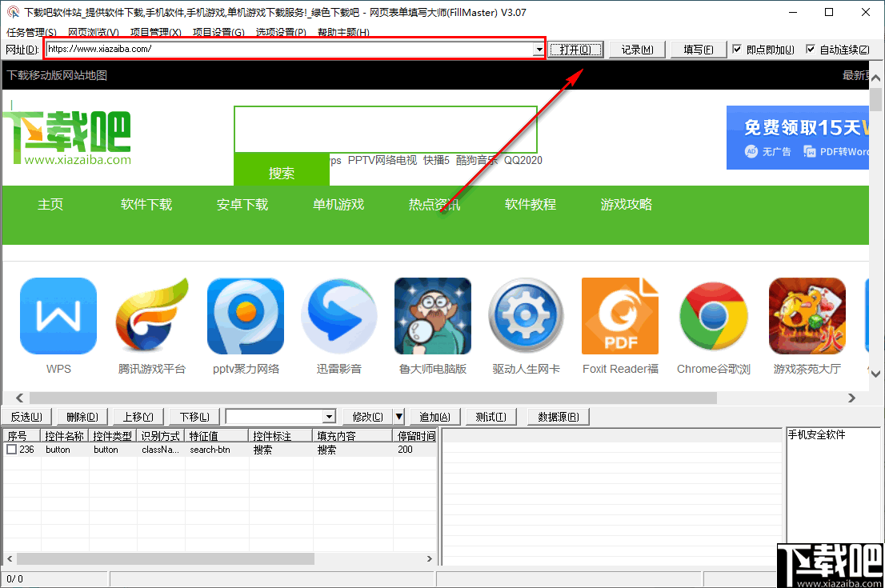Check row 236 in the control list
The width and height of the screenshot is (885, 588).
12,449
